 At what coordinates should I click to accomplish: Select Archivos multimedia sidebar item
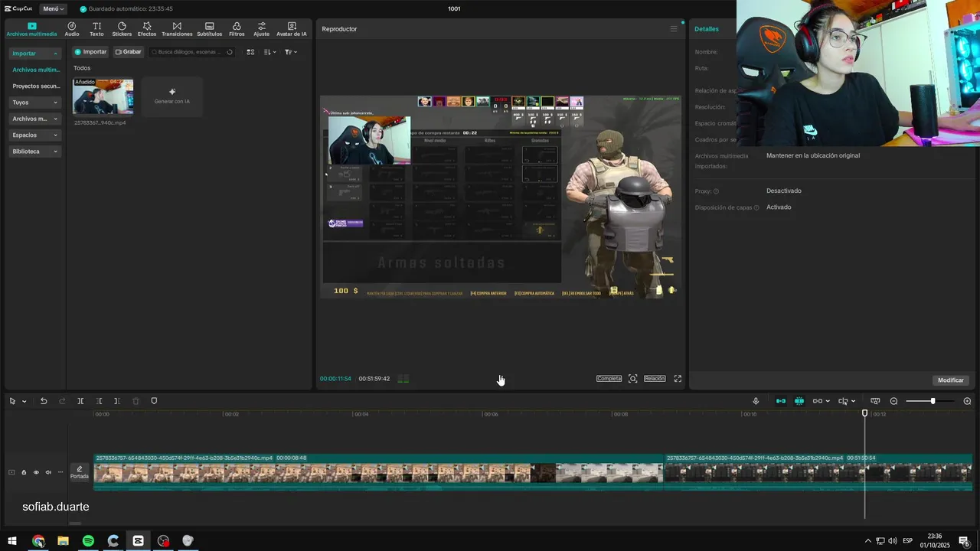(35, 70)
